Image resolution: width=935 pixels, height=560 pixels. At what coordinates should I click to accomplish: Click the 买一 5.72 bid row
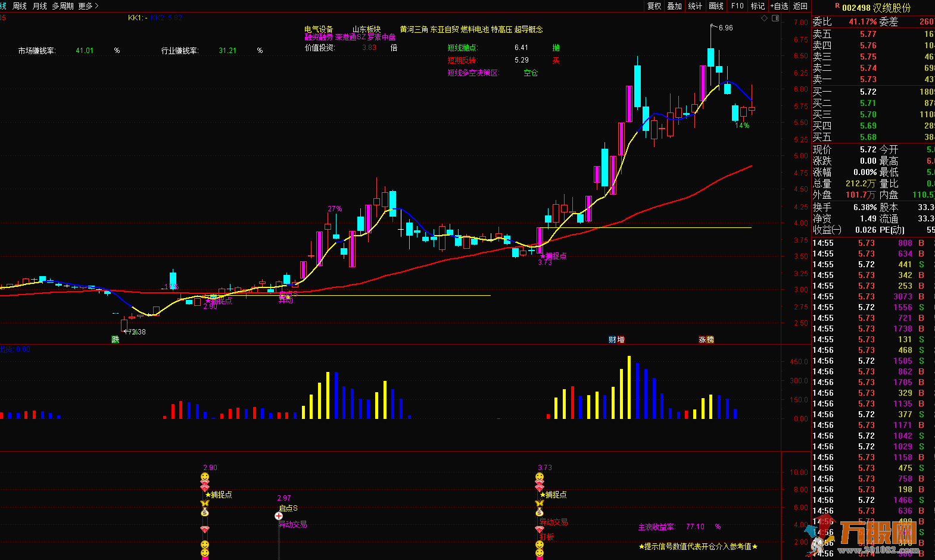[874, 92]
